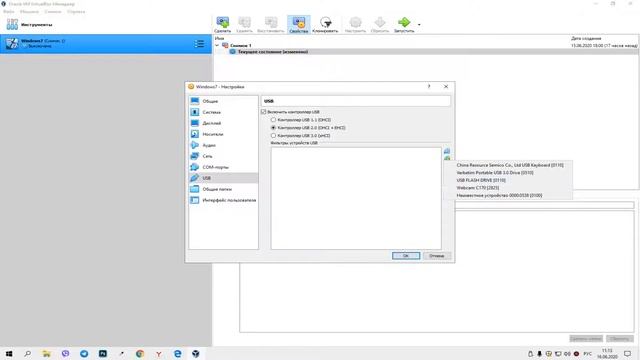Select Контроллер USB 2.0 (OHCI + EHCI) radio

[273, 127]
